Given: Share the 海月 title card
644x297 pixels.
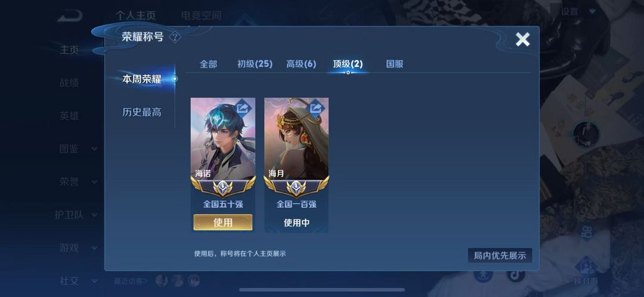Looking at the screenshot, I should [x=316, y=108].
